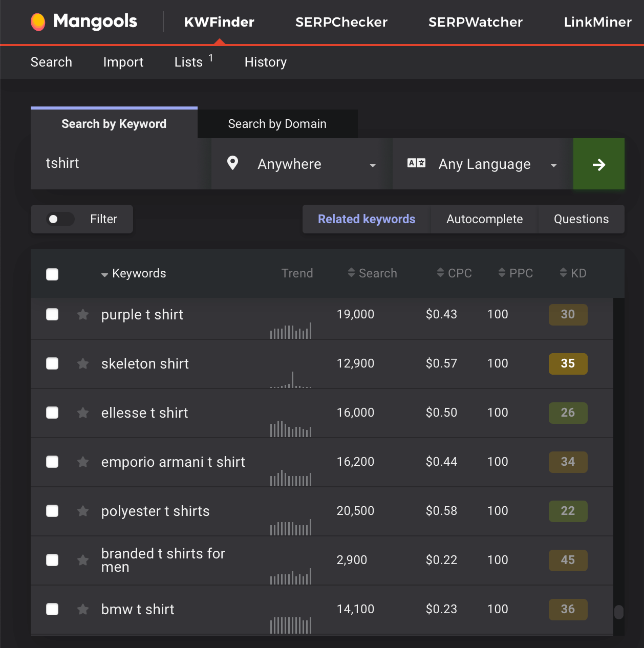
Task: Check the select-all keywords checkbox
Action: 52,274
